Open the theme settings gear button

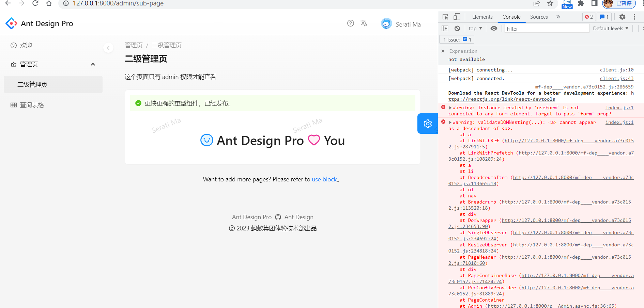tap(428, 124)
